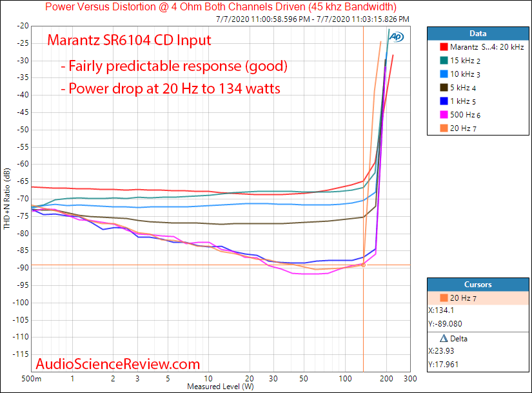Click the 'THD+N Ratio (dB)' axis title
532x393 pixels.
point(7,199)
